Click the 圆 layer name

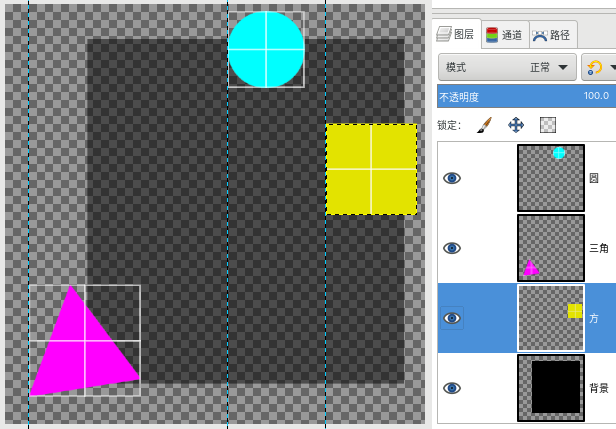594,178
